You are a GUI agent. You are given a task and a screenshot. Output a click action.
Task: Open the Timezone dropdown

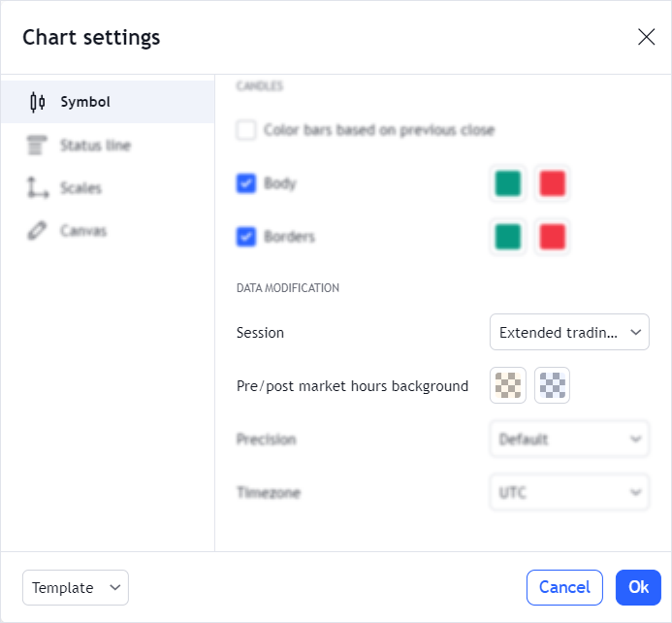[569, 492]
